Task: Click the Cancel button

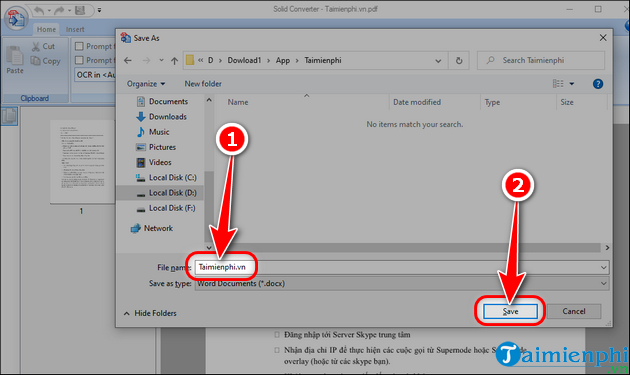Action: pyautogui.click(x=574, y=311)
